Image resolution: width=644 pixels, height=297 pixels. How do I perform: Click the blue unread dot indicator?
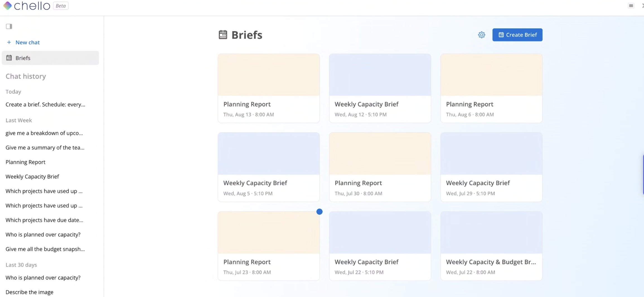[319, 212]
